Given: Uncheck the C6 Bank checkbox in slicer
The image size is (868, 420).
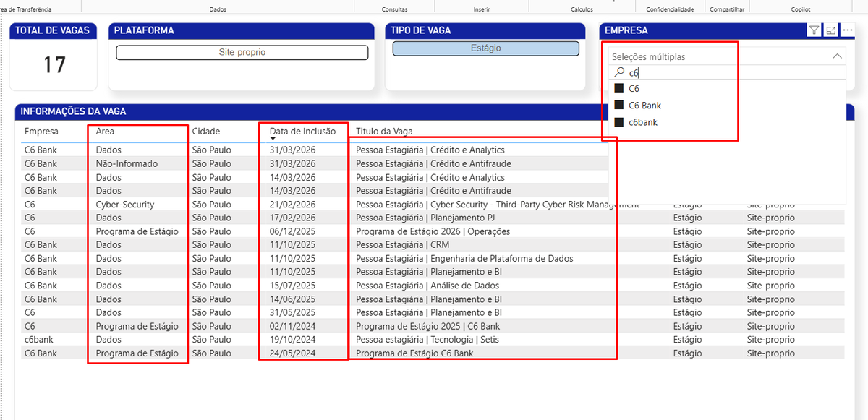Looking at the screenshot, I should (619, 105).
